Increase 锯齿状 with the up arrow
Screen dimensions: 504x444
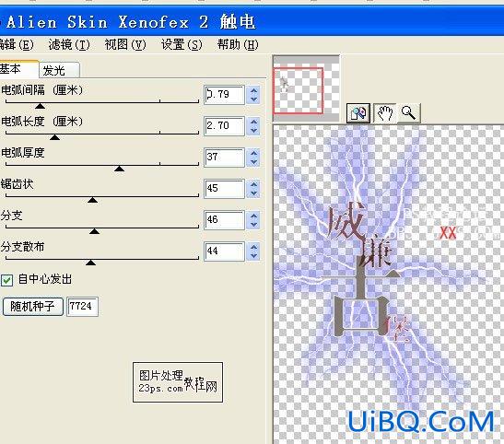click(x=253, y=184)
